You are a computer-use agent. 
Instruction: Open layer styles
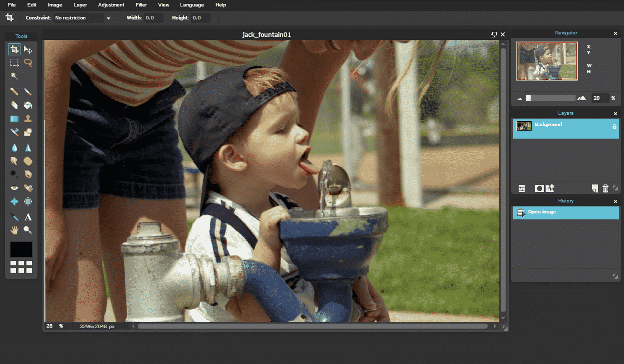550,188
